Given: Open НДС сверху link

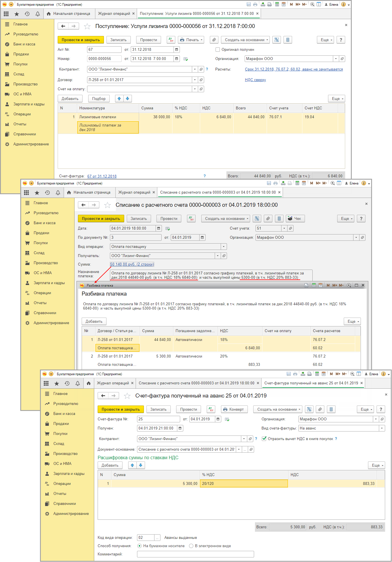Looking at the screenshot, I should point(255,80).
